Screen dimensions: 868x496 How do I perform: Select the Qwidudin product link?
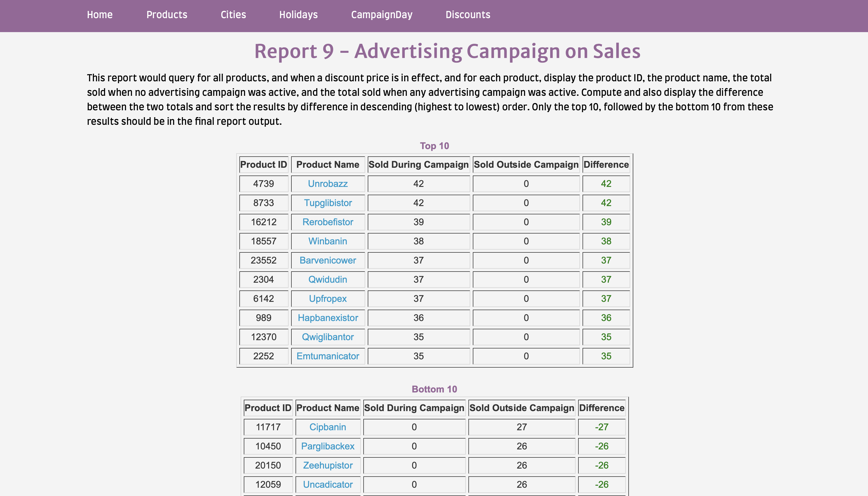pos(328,279)
